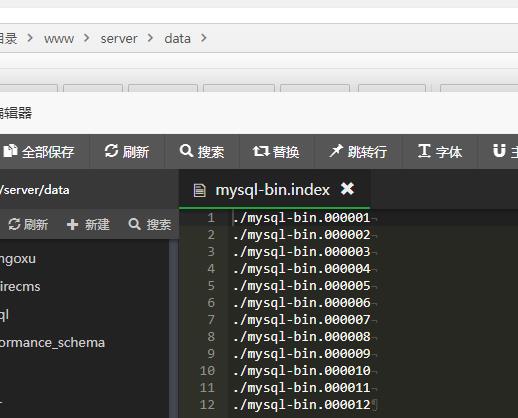
Task: Open the folder ending in irecms in the tree
Action: click(x=20, y=287)
